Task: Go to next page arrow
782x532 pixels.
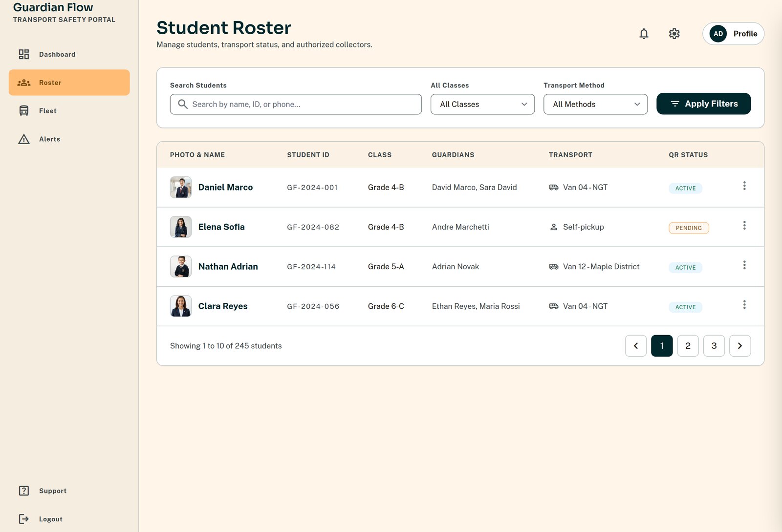Action: pos(740,346)
